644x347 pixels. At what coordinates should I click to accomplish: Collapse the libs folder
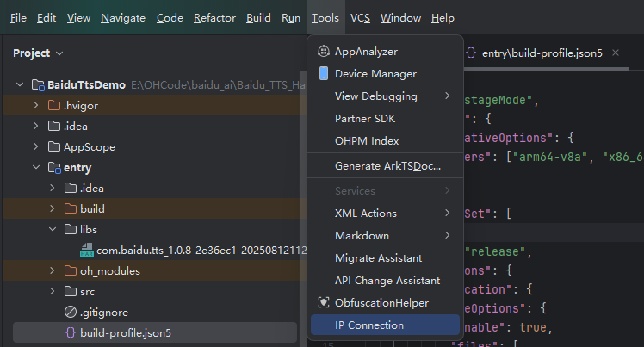53,229
